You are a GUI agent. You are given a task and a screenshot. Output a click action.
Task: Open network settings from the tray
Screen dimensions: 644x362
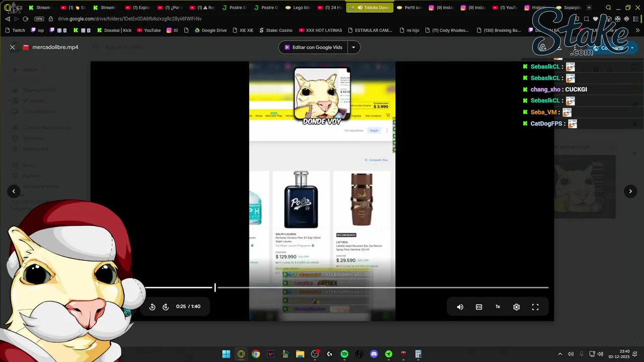point(592,354)
